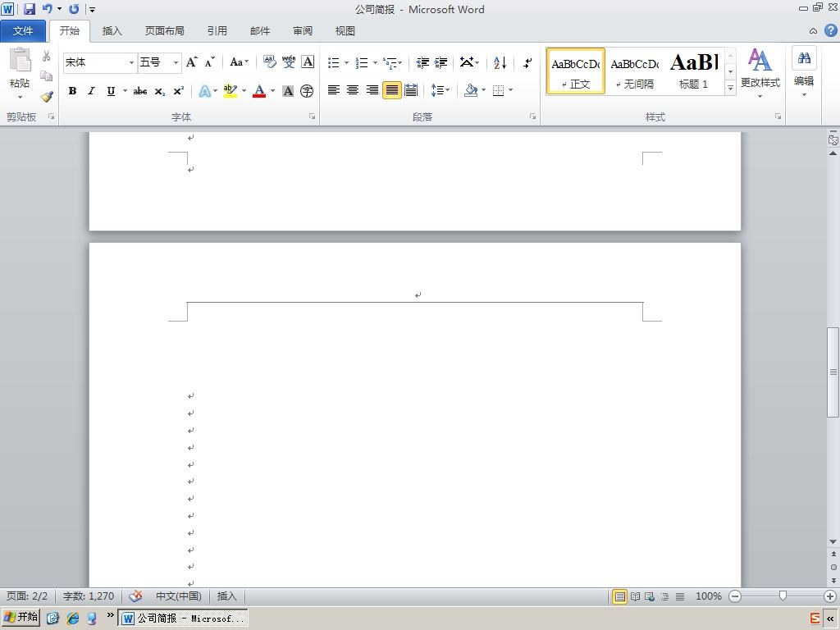Apply distributed alignment

(411, 90)
